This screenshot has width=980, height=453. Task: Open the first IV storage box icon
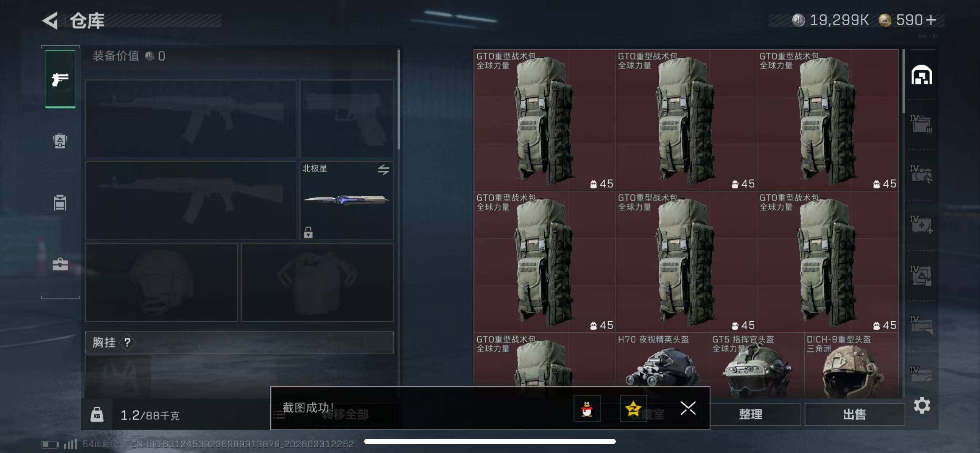click(921, 124)
